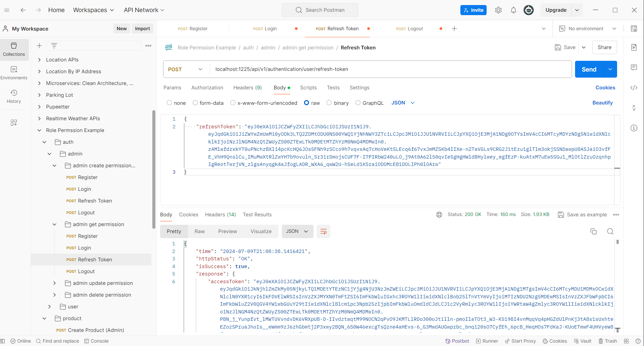Click Save as example
The height and width of the screenshot is (346, 644).
click(x=582, y=215)
